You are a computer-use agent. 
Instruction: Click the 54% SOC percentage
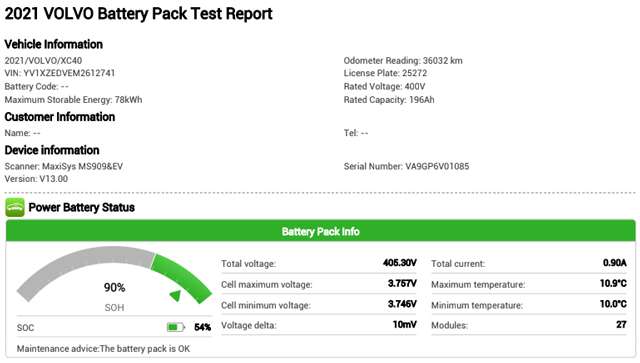click(202, 327)
